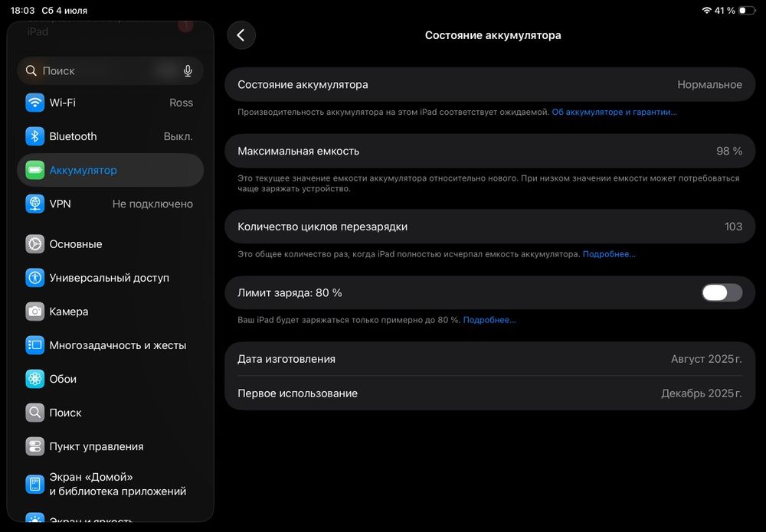Tap the Wi-Fi status bar indicator
The image size is (766, 532).
point(706,10)
